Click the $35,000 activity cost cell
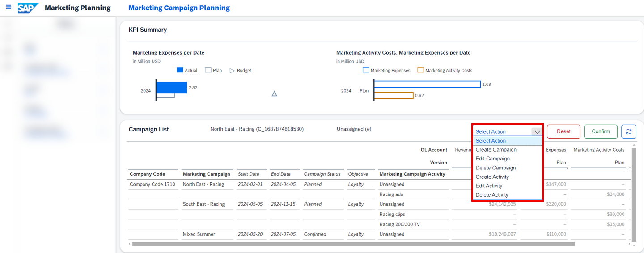This screenshot has width=644, height=253. (x=615, y=224)
